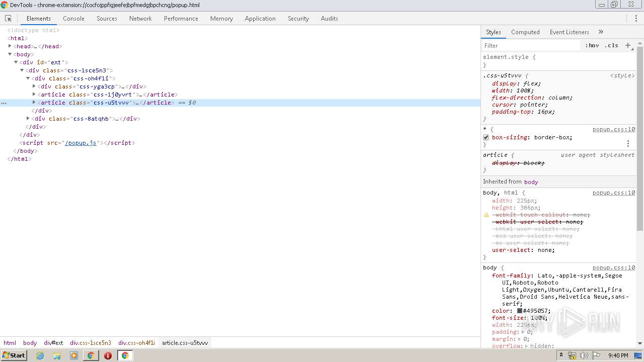Open Internet Explorer from taskbar
Screen dimensions: 644x362
(40, 355)
